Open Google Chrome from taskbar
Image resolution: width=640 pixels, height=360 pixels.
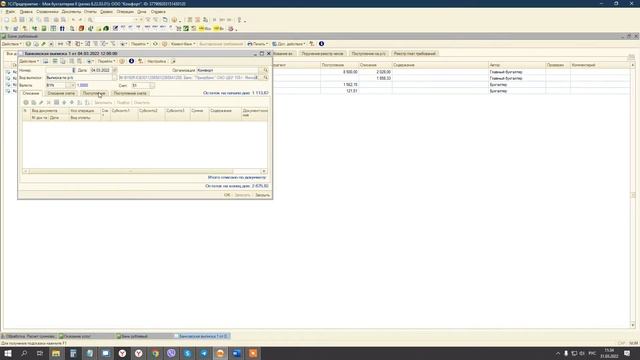coord(155,353)
